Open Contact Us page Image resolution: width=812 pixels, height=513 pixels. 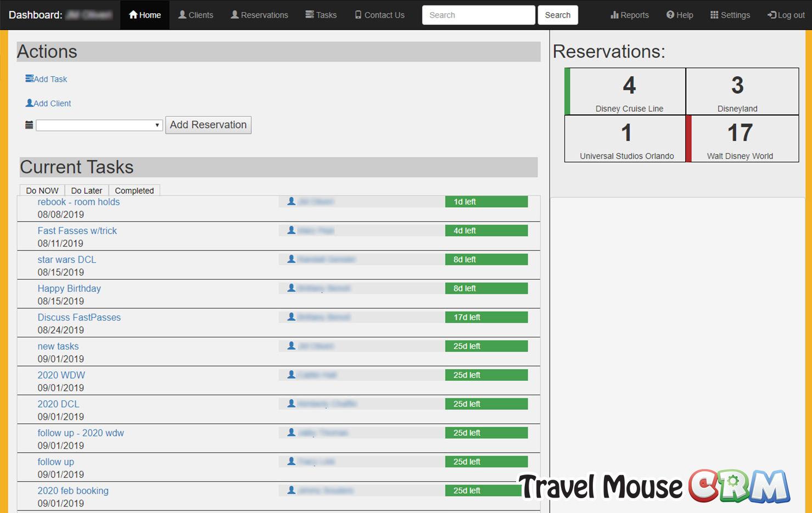(x=379, y=15)
